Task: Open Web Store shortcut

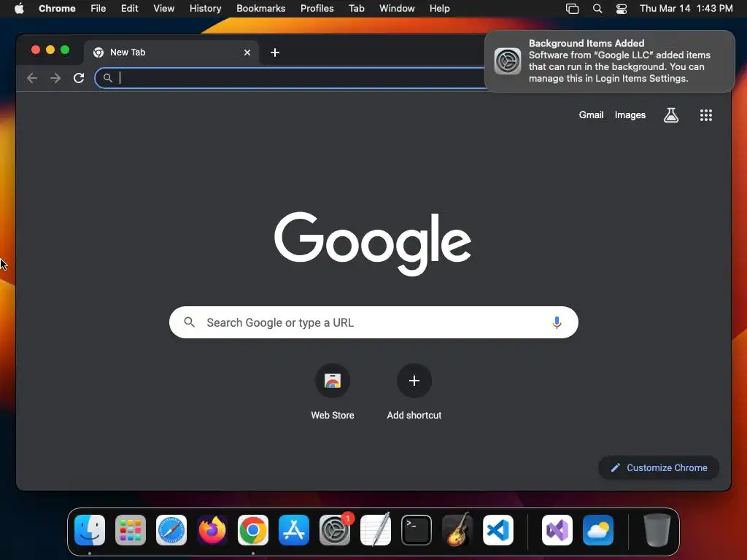Action: point(333,392)
